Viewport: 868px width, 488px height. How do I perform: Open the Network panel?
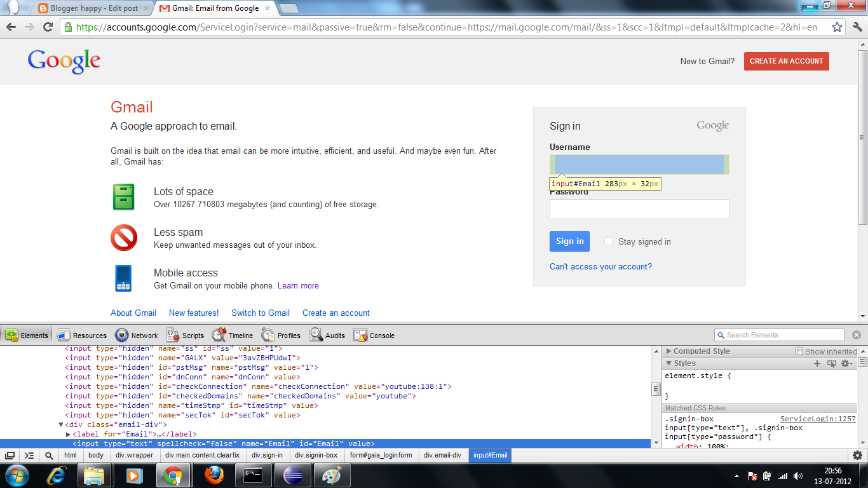[x=137, y=335]
